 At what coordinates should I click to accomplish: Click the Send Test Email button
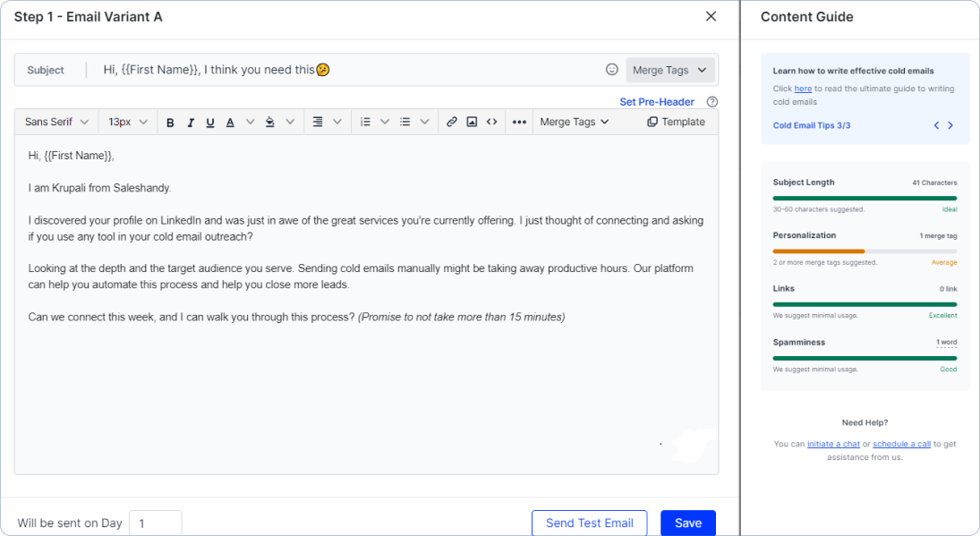click(589, 523)
